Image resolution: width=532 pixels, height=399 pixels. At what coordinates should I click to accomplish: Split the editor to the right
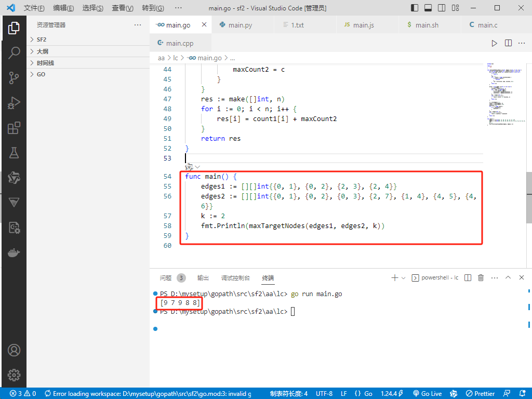coord(508,43)
